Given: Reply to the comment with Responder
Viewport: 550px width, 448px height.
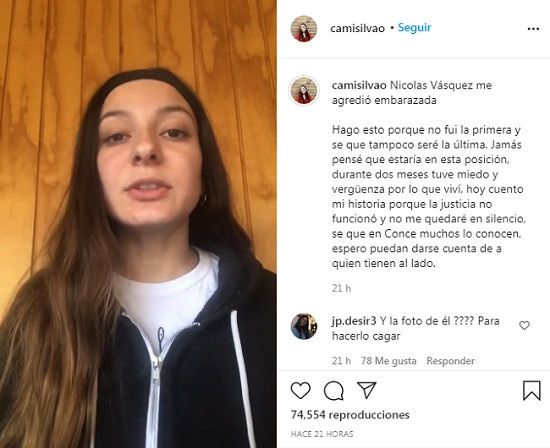Looking at the screenshot, I should [450, 361].
